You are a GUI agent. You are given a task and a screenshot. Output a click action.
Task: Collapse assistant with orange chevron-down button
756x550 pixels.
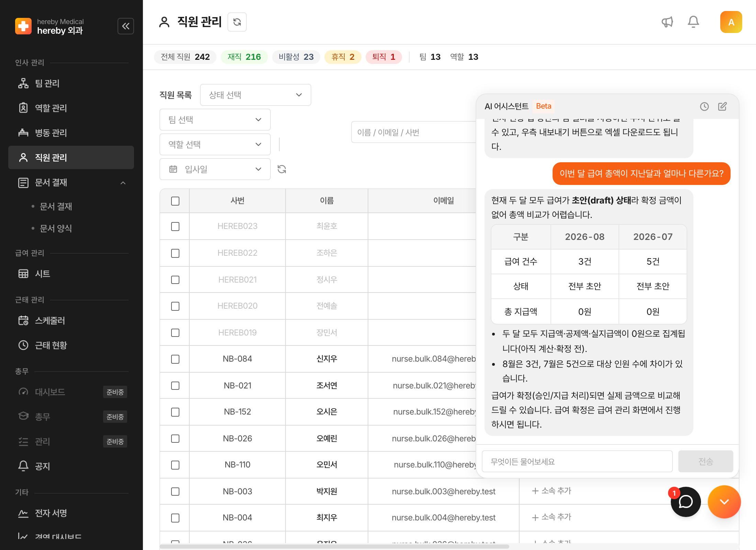click(x=724, y=502)
